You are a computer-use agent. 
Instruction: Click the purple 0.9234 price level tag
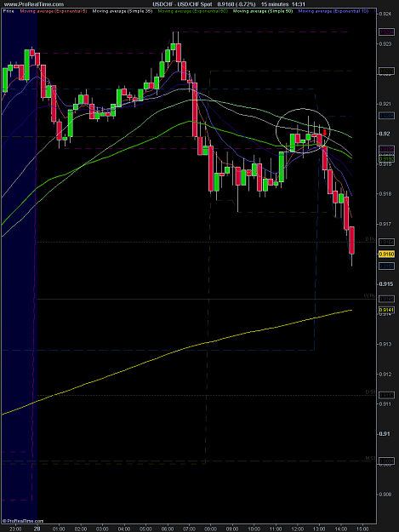[386, 31]
